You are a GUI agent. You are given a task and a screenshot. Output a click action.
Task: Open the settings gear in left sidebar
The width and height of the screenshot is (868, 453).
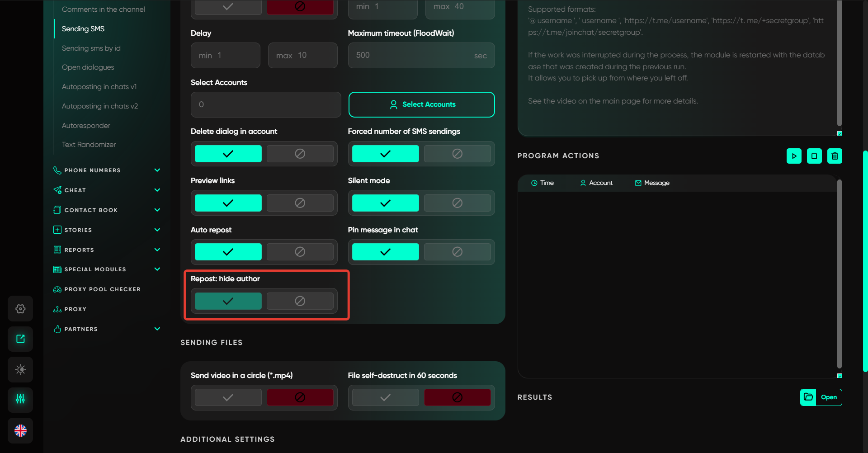(x=20, y=309)
